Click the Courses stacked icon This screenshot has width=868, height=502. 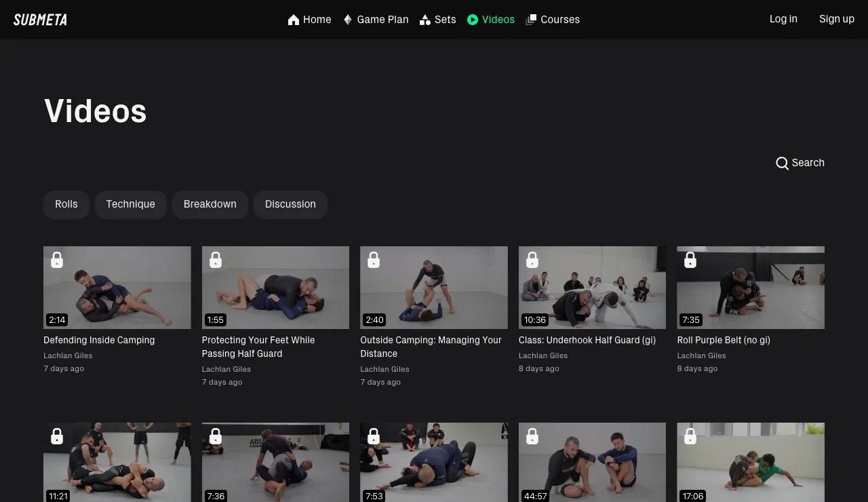(x=532, y=20)
